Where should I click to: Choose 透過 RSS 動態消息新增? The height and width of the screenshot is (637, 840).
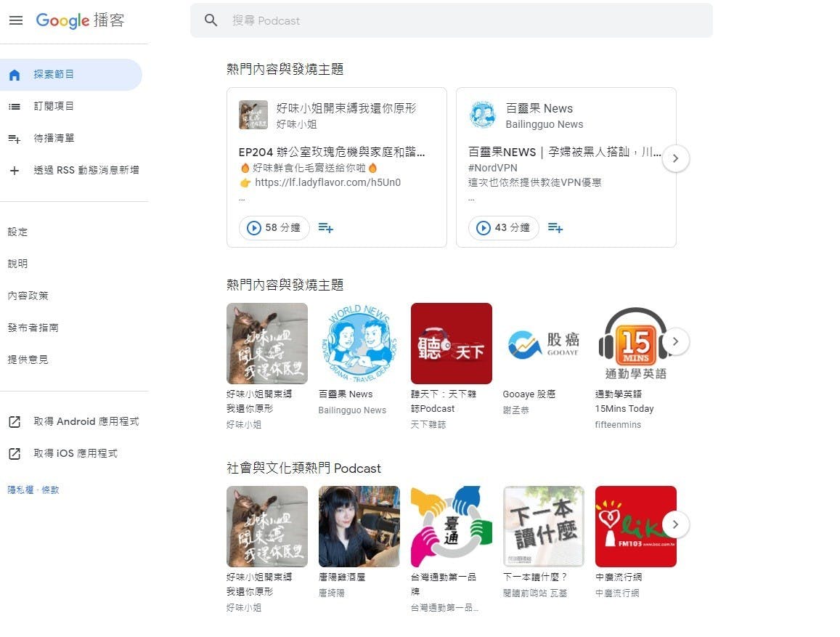(70, 171)
